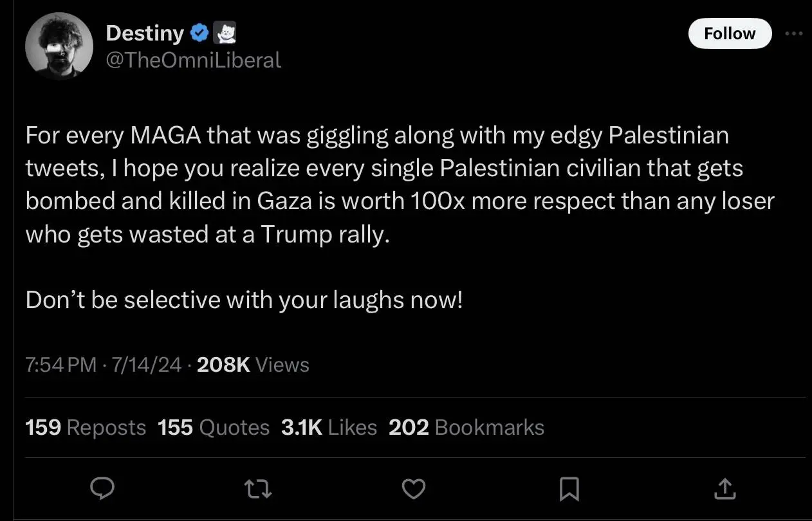The height and width of the screenshot is (521, 812).
Task: Click the blue verified checkmark badge
Action: (x=201, y=32)
